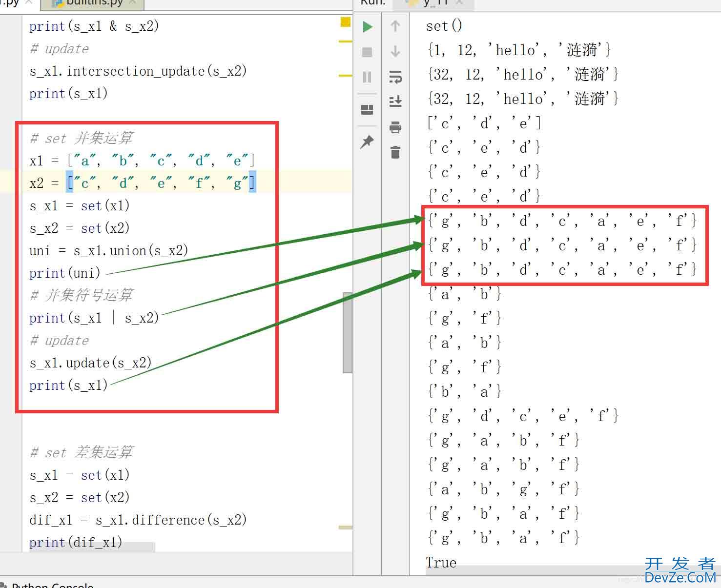Click the 'True' console output line
This screenshot has height=588, width=721.
(441, 563)
